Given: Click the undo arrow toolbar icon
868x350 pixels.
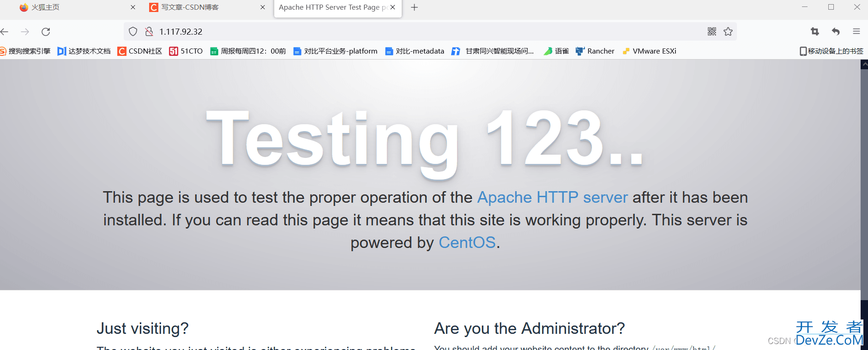Looking at the screenshot, I should coord(836,31).
